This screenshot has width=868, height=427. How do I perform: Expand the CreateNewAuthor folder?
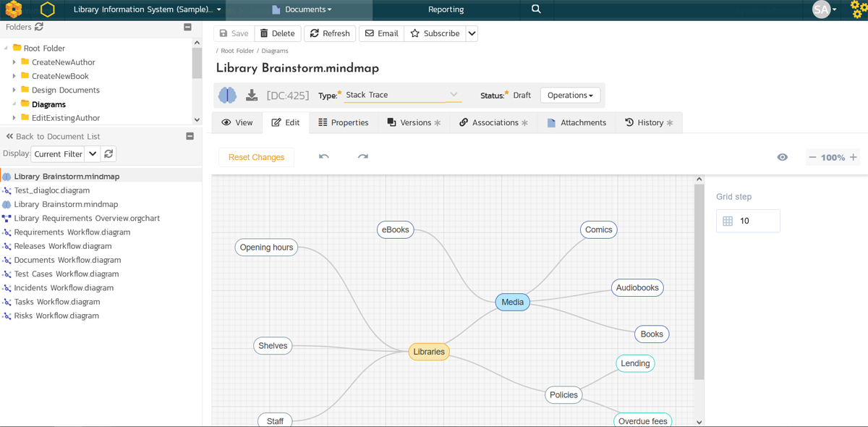(14, 62)
